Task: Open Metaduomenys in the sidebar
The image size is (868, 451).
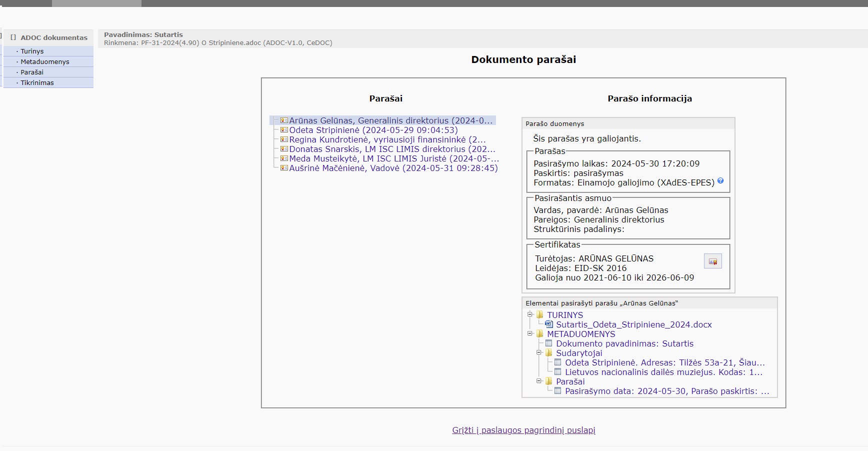Action: tap(45, 61)
